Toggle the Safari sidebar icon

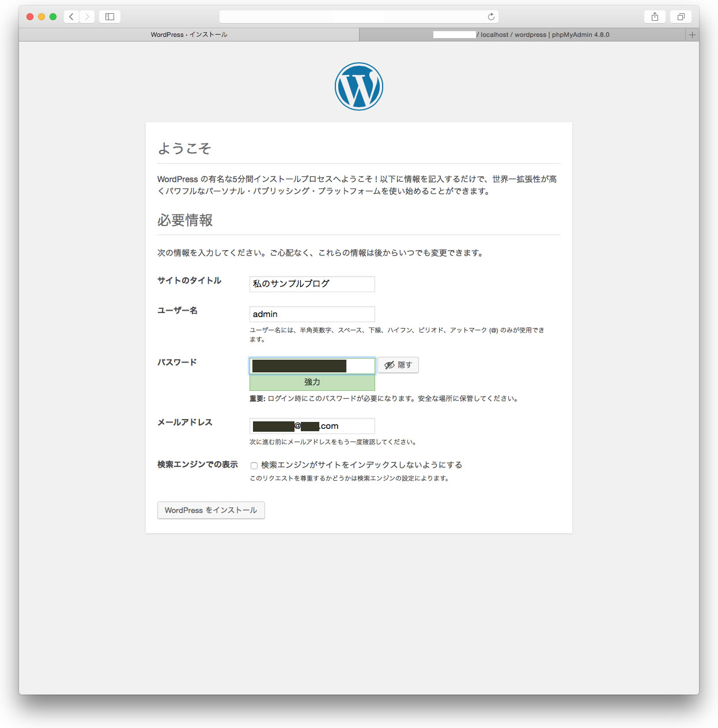point(109,17)
